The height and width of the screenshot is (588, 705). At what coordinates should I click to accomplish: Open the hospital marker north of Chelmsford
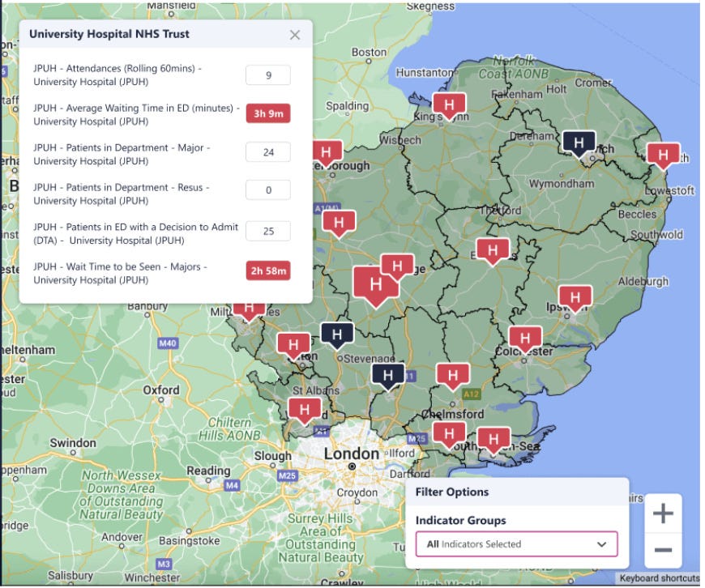click(x=453, y=377)
